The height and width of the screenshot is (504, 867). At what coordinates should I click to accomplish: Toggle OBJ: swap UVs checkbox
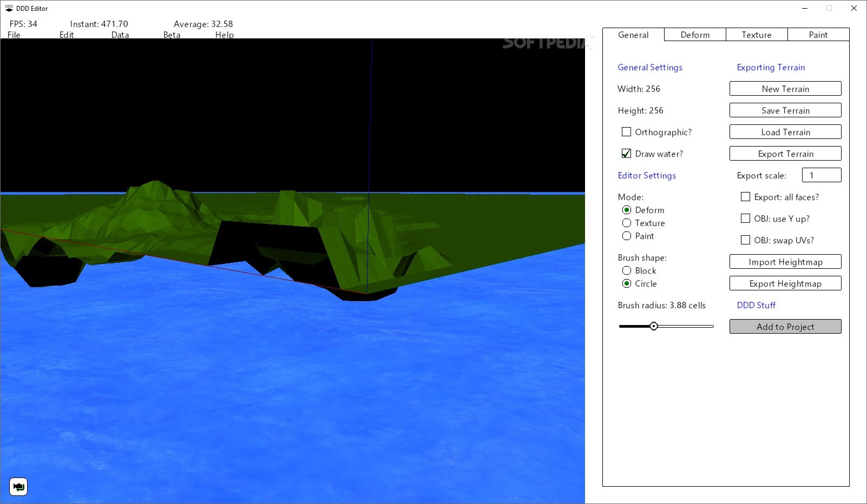coord(745,240)
